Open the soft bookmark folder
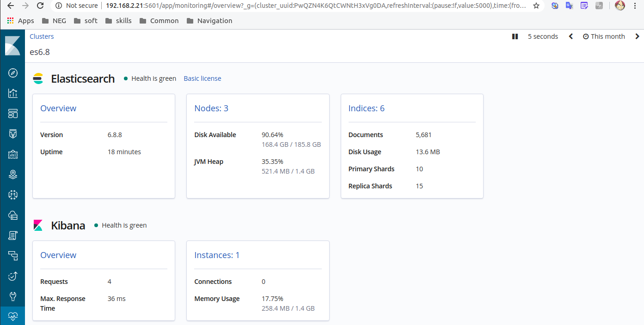 (x=85, y=21)
